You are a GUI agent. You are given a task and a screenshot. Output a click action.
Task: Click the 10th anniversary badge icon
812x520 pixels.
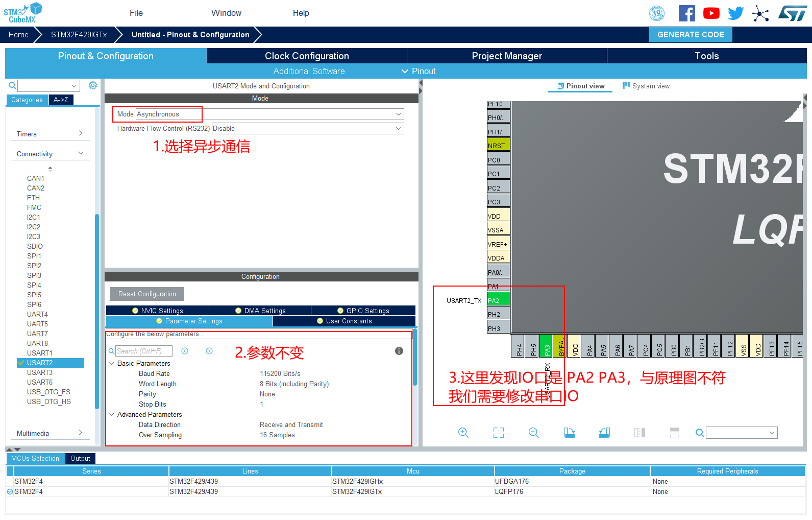[x=657, y=13]
